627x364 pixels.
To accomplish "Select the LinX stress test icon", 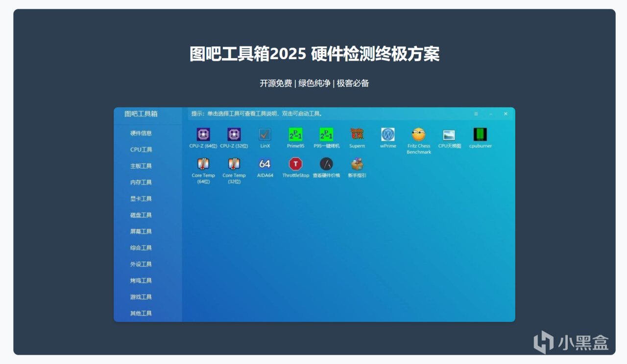I will pyautogui.click(x=265, y=135).
